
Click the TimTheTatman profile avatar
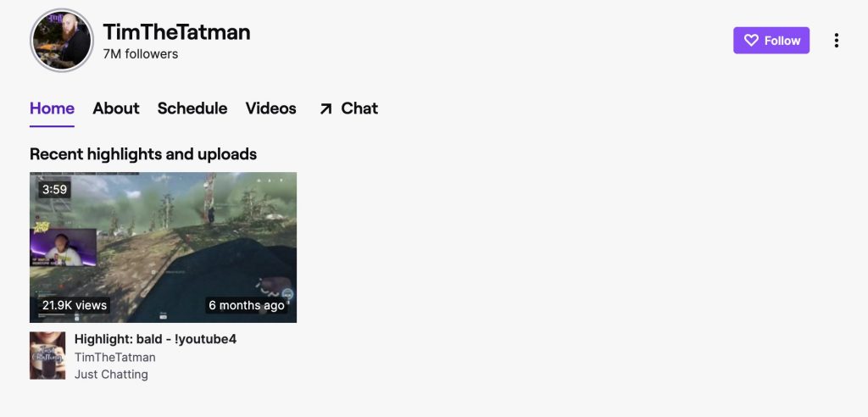[61, 41]
